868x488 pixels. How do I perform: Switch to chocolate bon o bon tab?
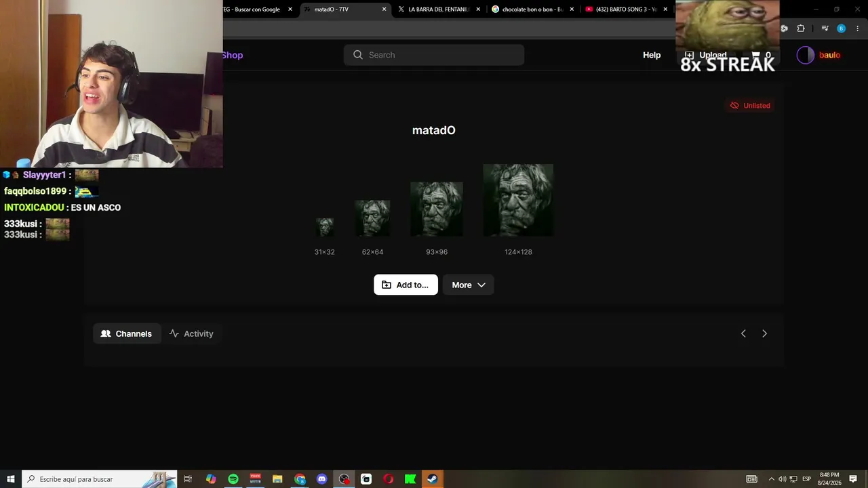tap(533, 9)
